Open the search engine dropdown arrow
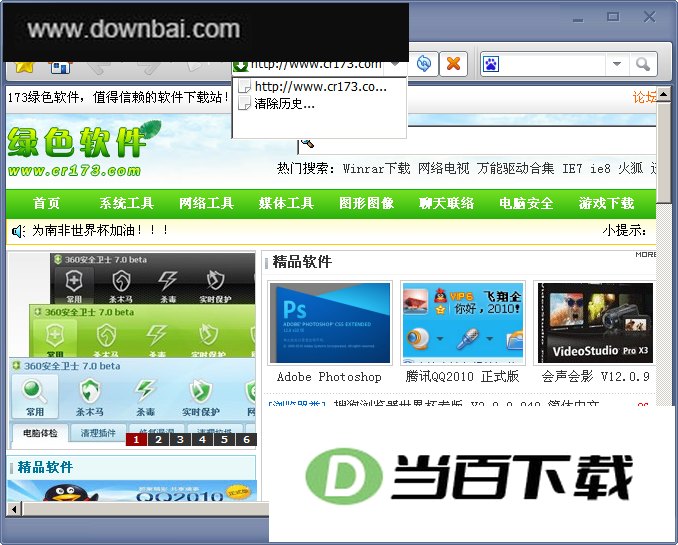 (617, 64)
